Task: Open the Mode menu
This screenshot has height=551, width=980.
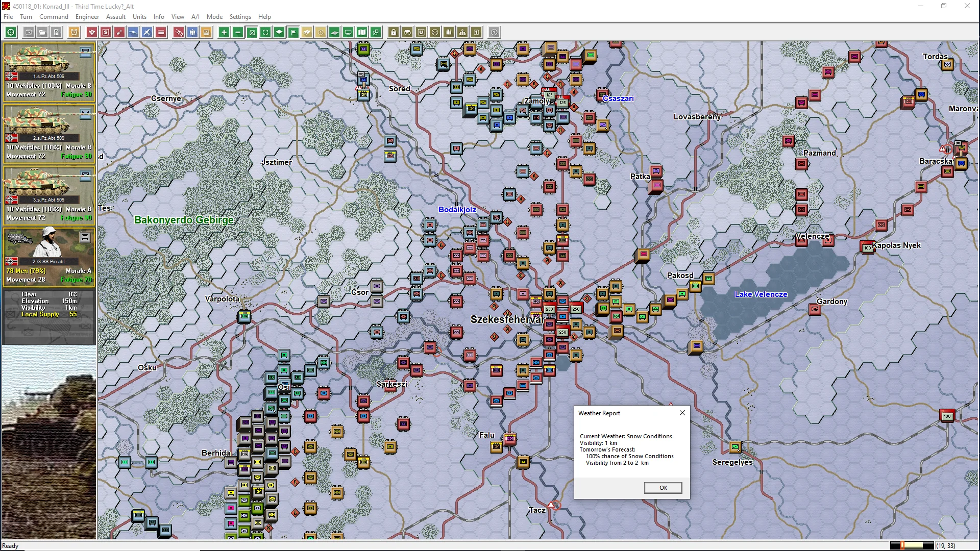Action: [x=214, y=17]
